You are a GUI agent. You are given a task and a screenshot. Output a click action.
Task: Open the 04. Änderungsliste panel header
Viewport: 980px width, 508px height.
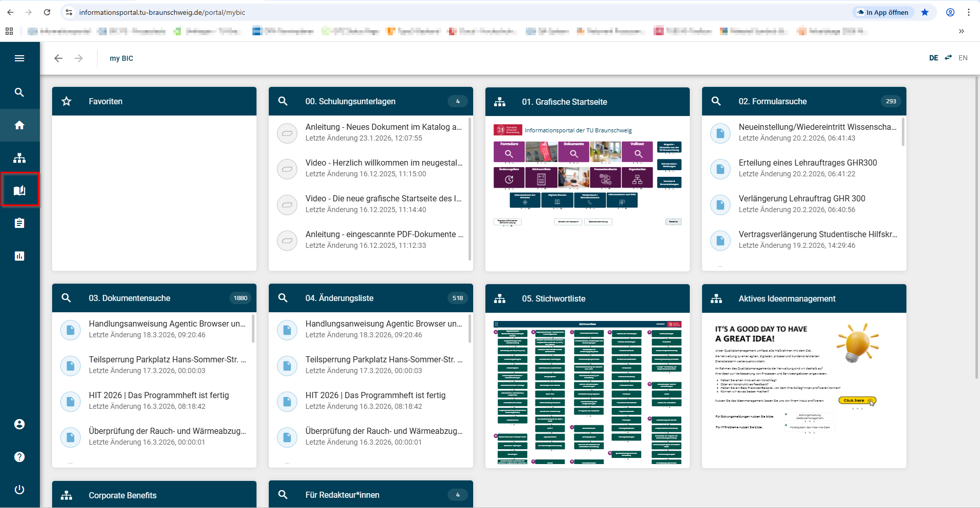[x=339, y=298]
